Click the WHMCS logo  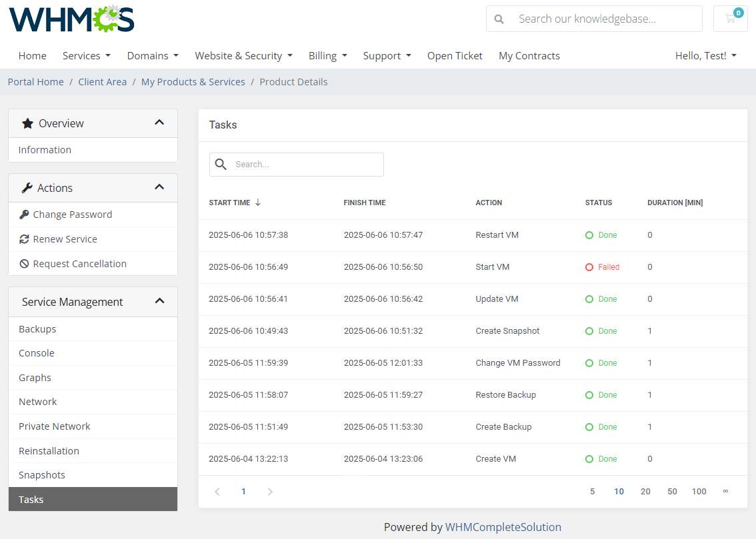click(71, 19)
